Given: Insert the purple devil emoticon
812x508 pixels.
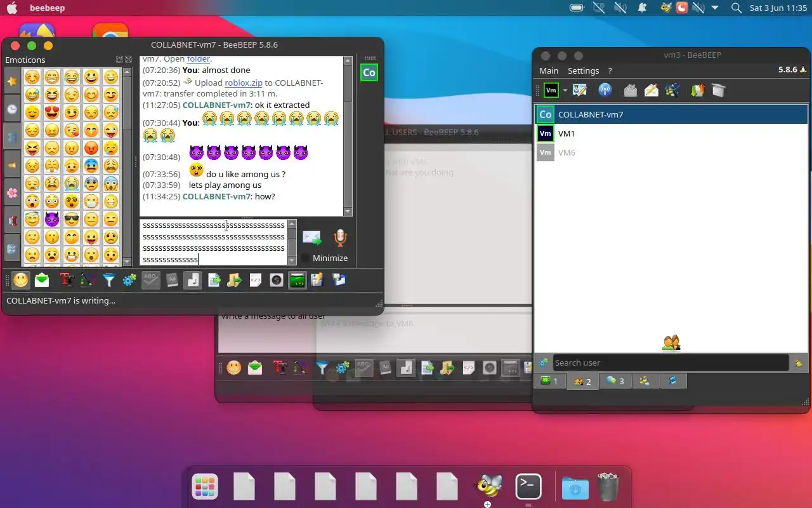Looking at the screenshot, I should [x=52, y=219].
